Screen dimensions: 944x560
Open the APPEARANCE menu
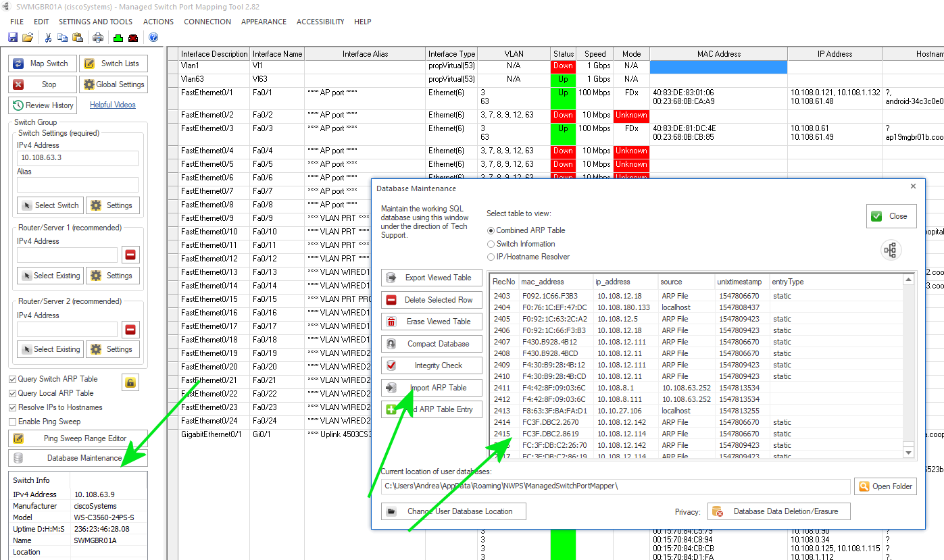pos(264,22)
